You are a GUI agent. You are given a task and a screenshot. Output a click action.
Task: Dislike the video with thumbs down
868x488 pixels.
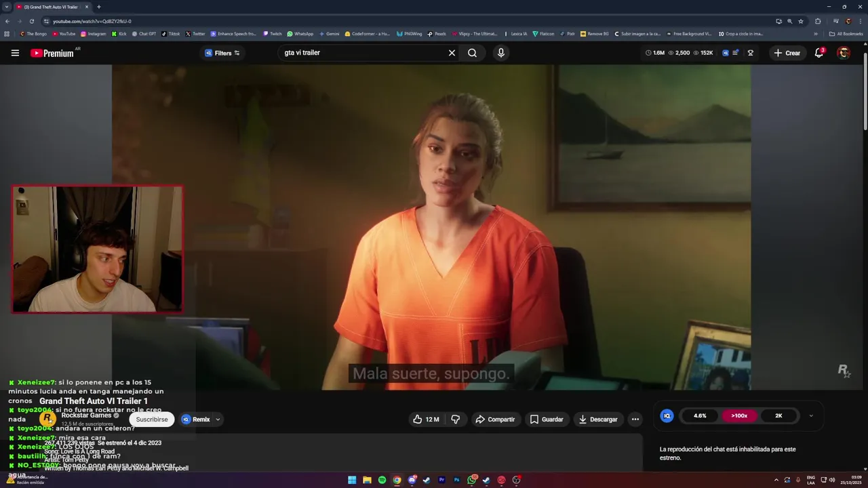point(456,420)
